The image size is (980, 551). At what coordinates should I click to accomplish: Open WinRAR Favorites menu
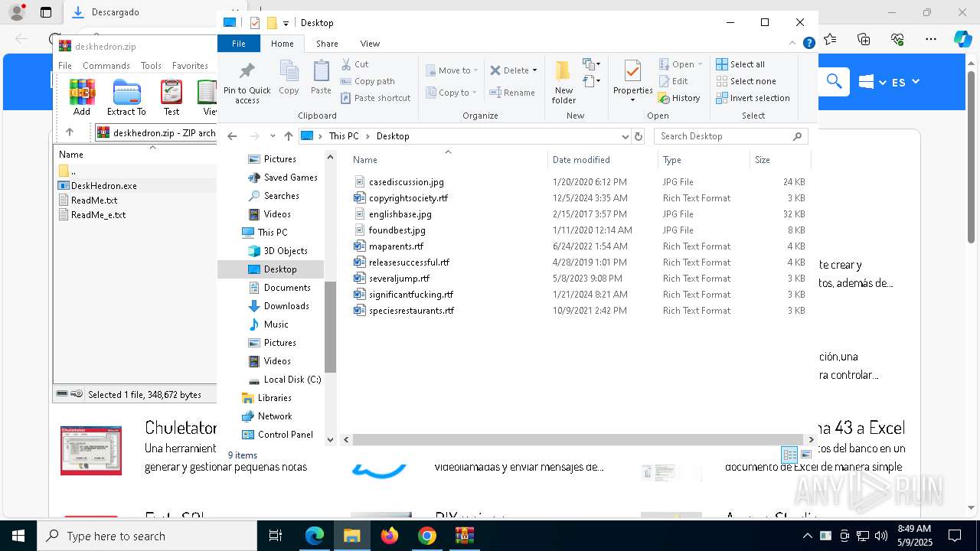click(190, 66)
